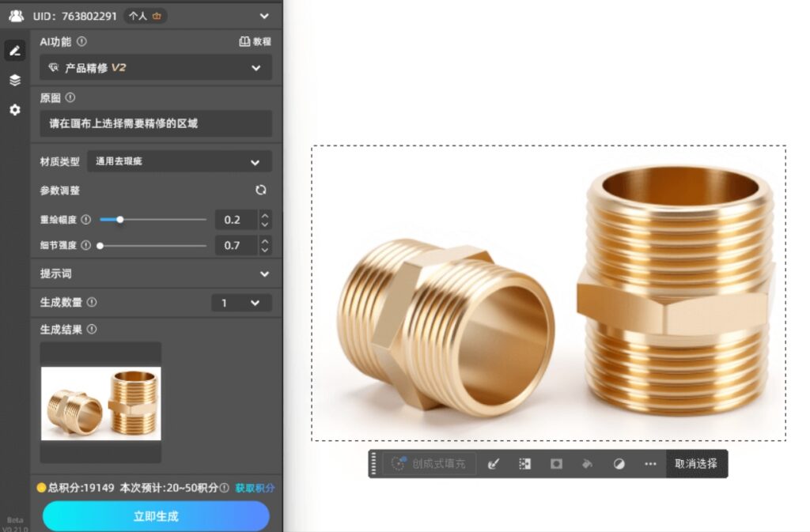Open the layers panel icon in sidebar
810x532 pixels.
(14, 80)
